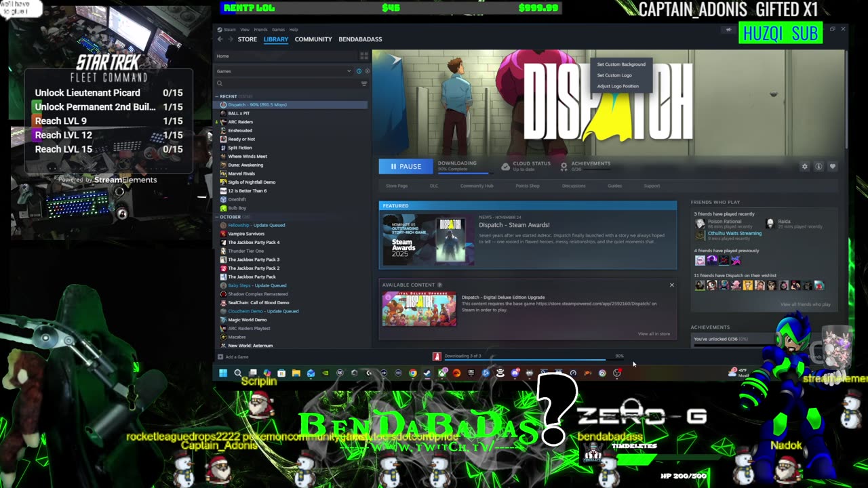Open Dispatch Discussions link

(574, 186)
